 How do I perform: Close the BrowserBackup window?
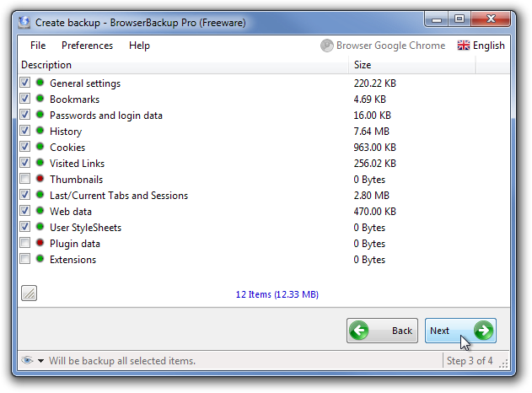[491, 19]
